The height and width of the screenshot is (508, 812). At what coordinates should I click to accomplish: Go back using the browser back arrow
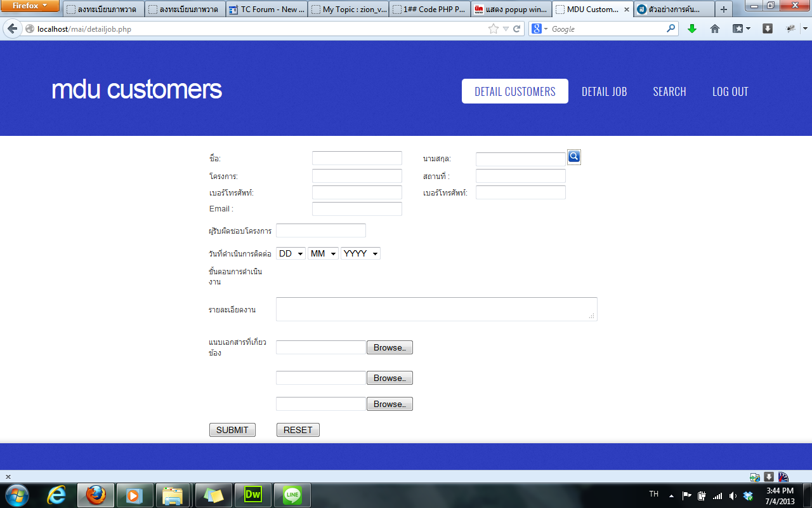pos(12,29)
